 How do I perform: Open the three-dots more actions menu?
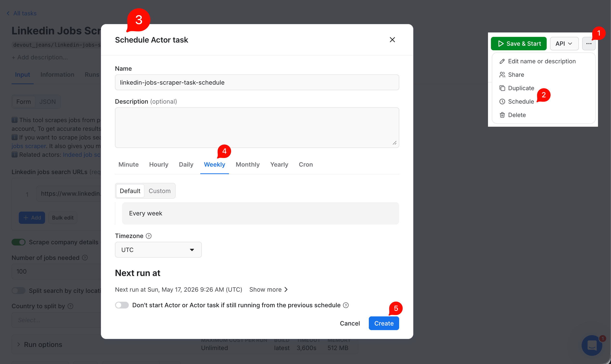click(589, 44)
